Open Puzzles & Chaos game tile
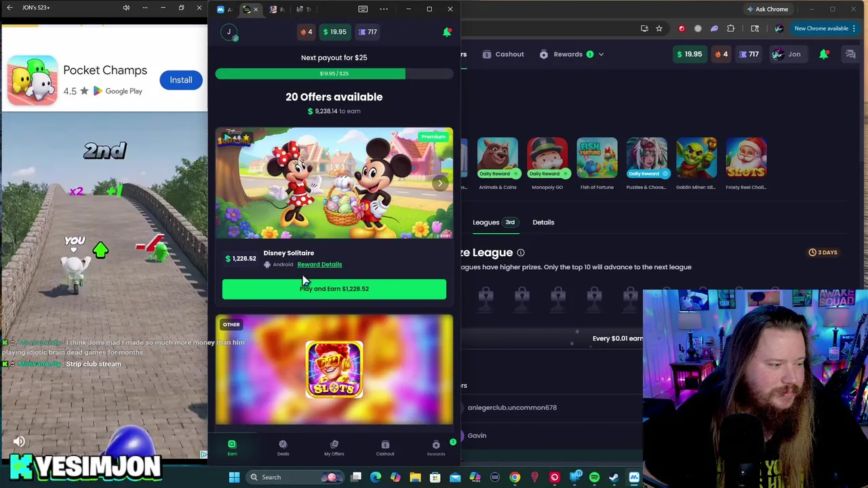The width and height of the screenshot is (868, 488). click(646, 158)
